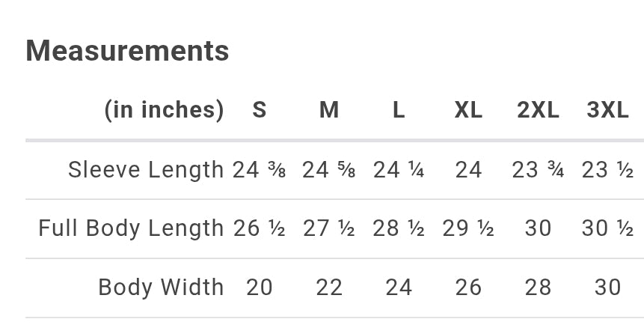Click the Sleeve Length row label
Image resolution: width=644 pixels, height=334 pixels.
146,170
